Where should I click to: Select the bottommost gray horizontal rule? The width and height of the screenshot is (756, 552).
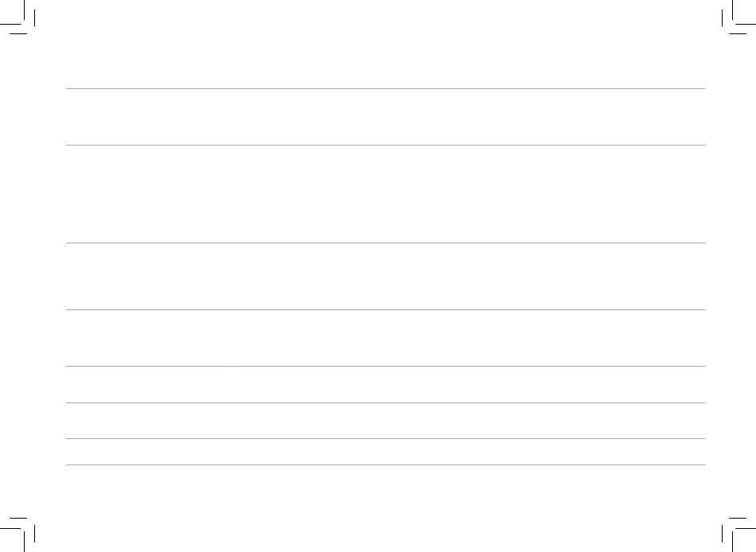pos(385,465)
